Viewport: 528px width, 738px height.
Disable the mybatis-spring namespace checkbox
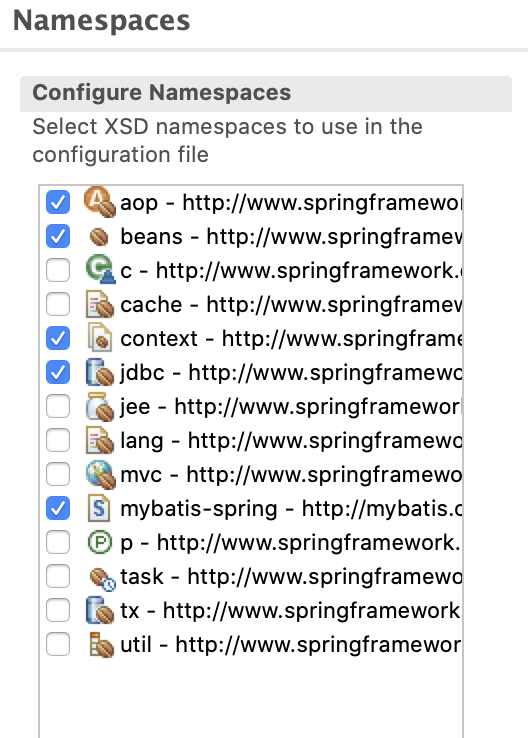click(58, 508)
